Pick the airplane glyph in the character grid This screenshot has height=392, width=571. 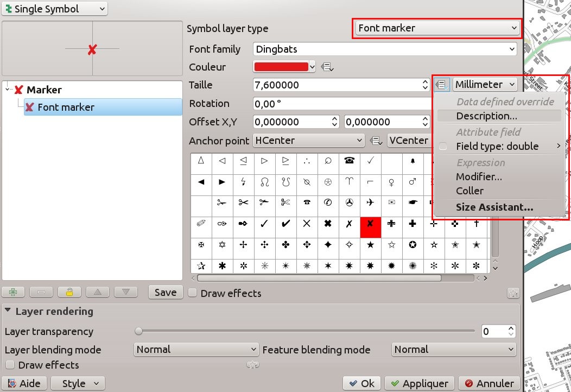pos(370,203)
